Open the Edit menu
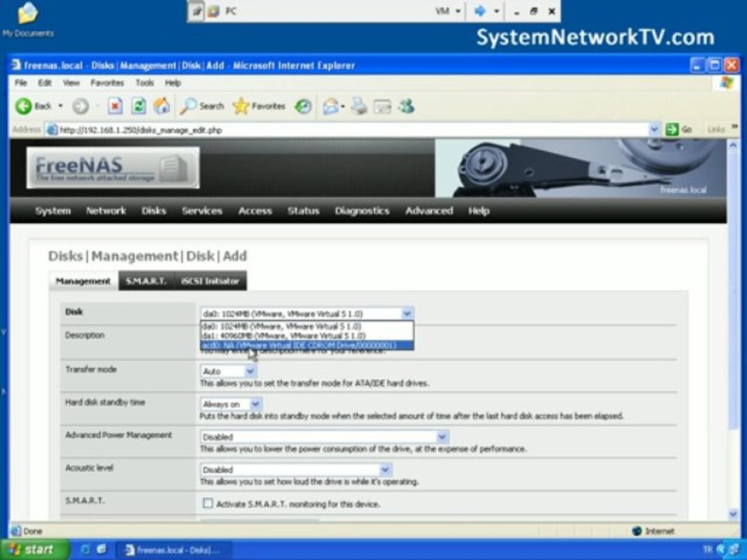This screenshot has width=747, height=560. tap(45, 83)
